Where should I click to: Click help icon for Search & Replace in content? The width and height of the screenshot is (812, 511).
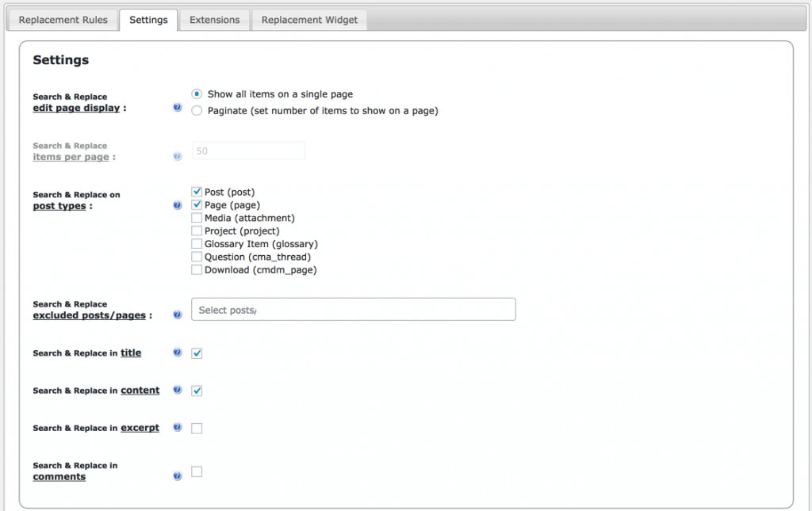pos(178,391)
